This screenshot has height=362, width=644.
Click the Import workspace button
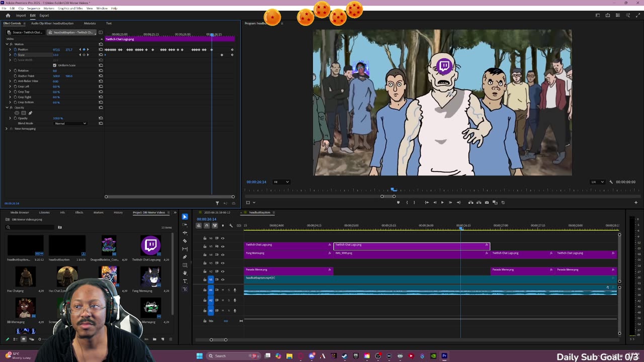click(x=21, y=15)
